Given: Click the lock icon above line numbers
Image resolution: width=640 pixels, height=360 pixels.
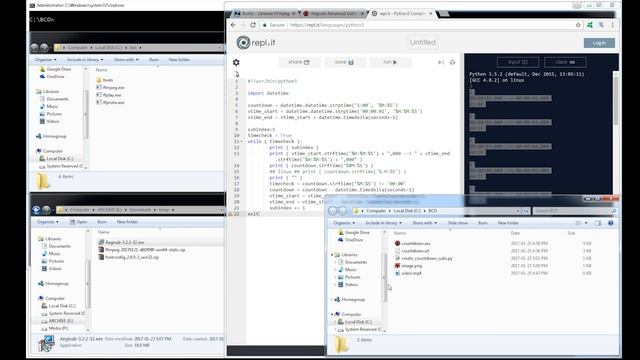Looking at the screenshot, I should tap(237, 74).
